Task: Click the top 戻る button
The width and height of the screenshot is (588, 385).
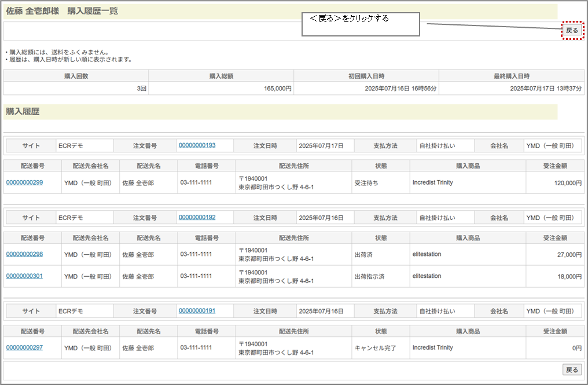Action: point(571,30)
